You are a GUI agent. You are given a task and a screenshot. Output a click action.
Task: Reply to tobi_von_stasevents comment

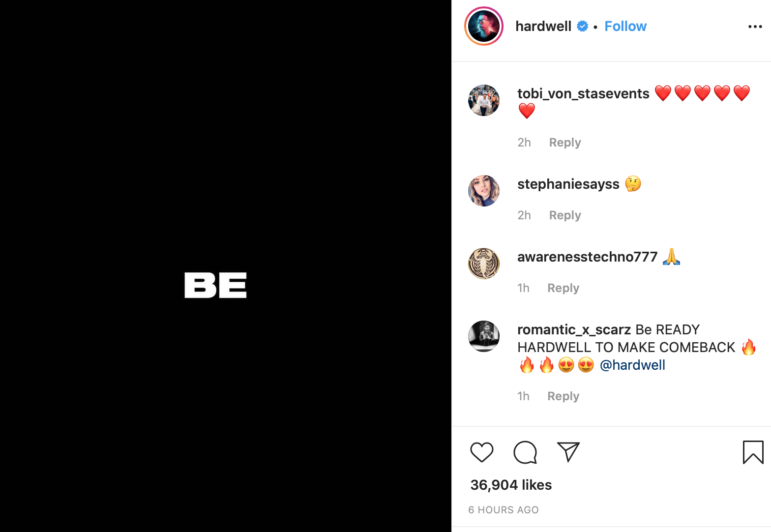coord(565,143)
